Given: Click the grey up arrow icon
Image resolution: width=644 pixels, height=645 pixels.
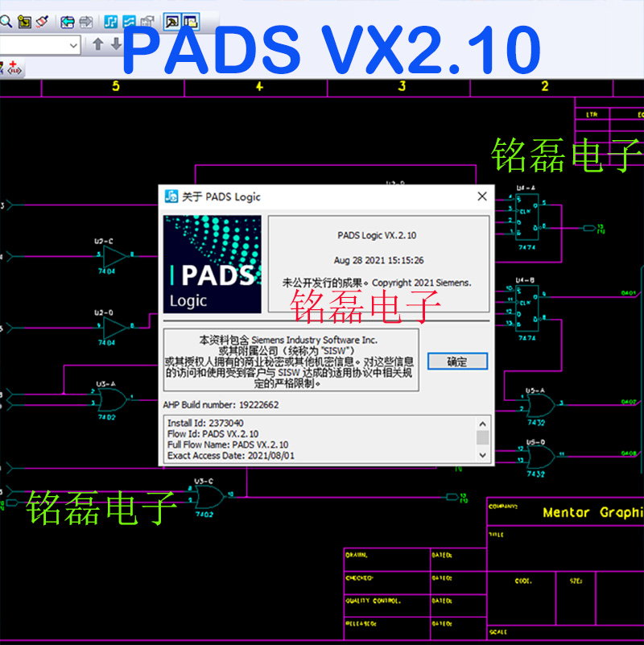Looking at the screenshot, I should [x=97, y=44].
